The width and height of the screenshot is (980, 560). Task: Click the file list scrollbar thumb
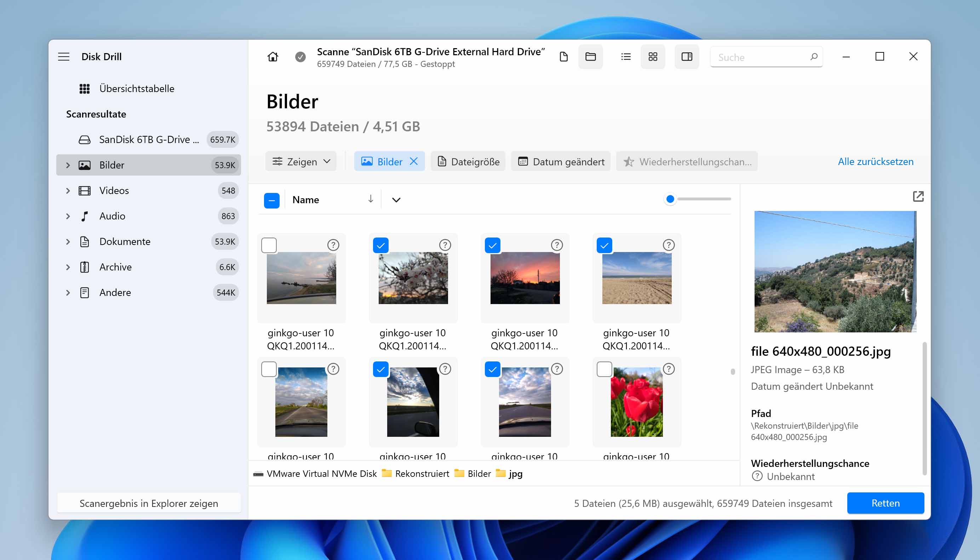(x=733, y=372)
